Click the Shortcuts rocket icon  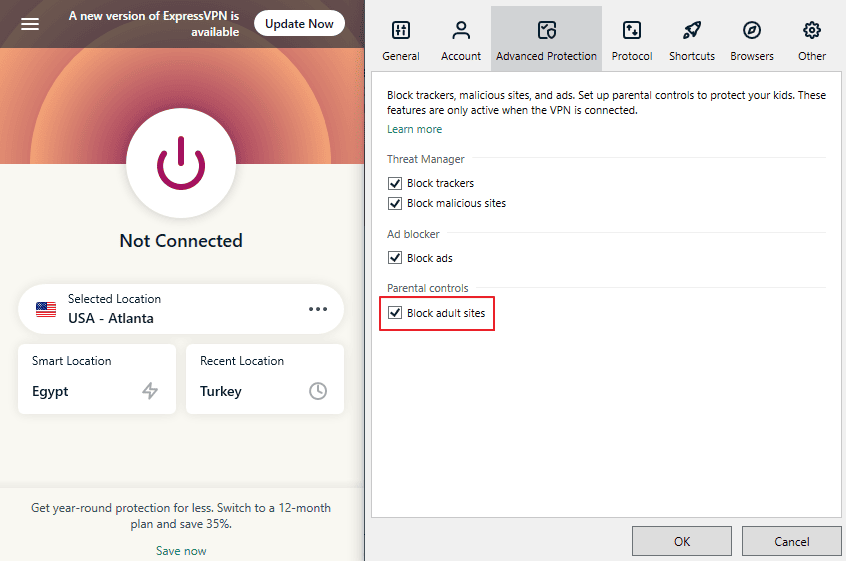(692, 30)
